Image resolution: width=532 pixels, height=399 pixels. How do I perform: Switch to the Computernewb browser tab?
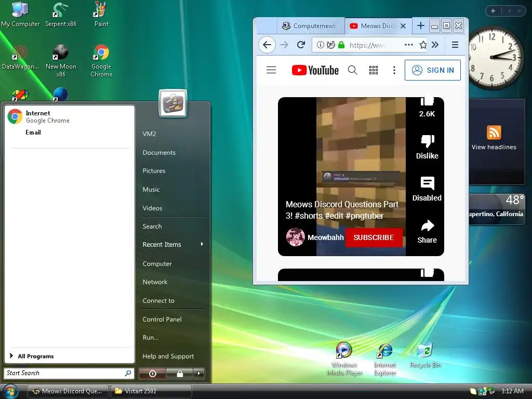tap(311, 26)
